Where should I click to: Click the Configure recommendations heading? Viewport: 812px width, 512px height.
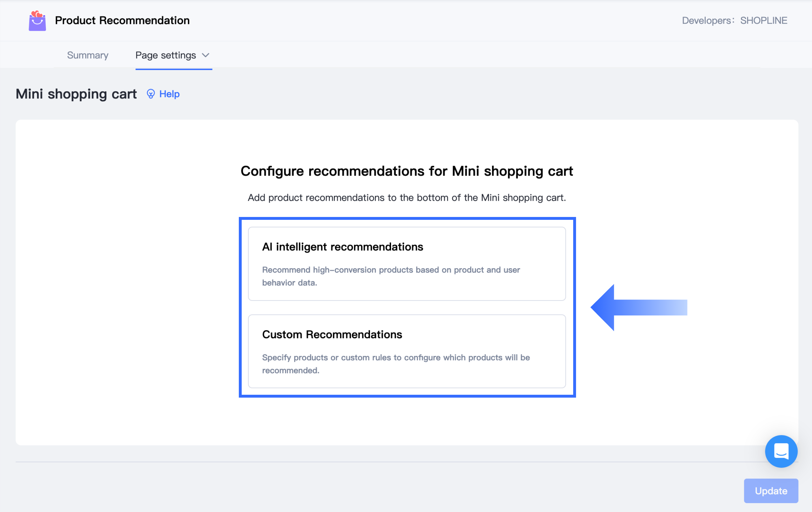[x=407, y=171]
